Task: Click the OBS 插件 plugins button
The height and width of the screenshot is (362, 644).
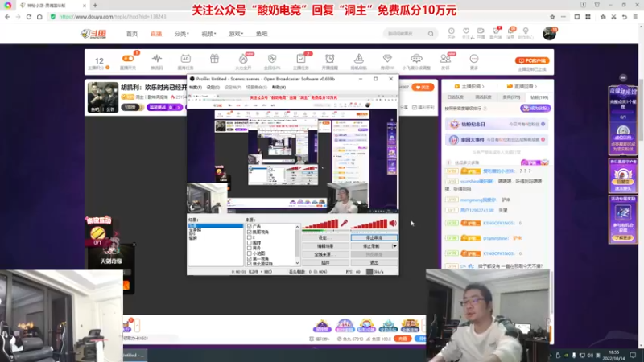Action: pyautogui.click(x=325, y=263)
